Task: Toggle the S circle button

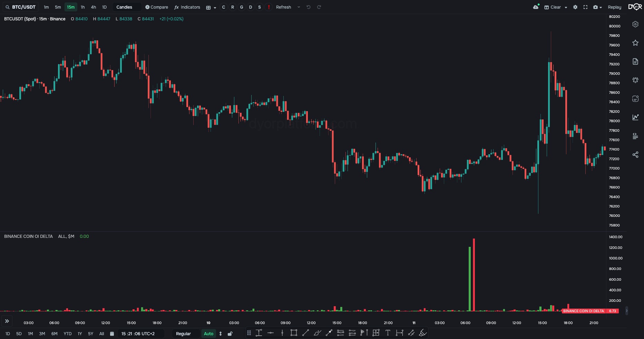Action: tap(260, 7)
